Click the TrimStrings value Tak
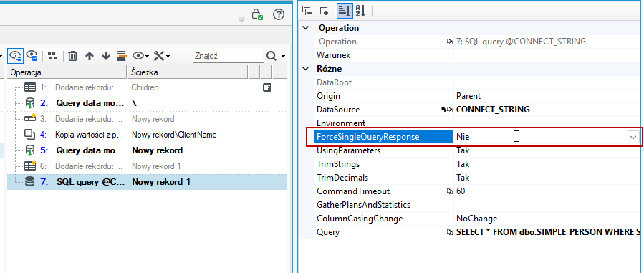This screenshot has height=273, width=644. click(x=463, y=164)
